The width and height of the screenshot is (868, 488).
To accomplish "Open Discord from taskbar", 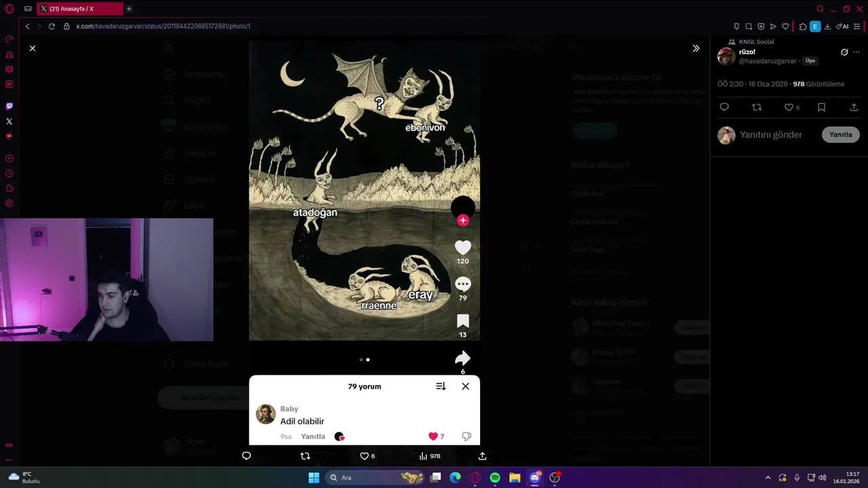I will tap(535, 478).
